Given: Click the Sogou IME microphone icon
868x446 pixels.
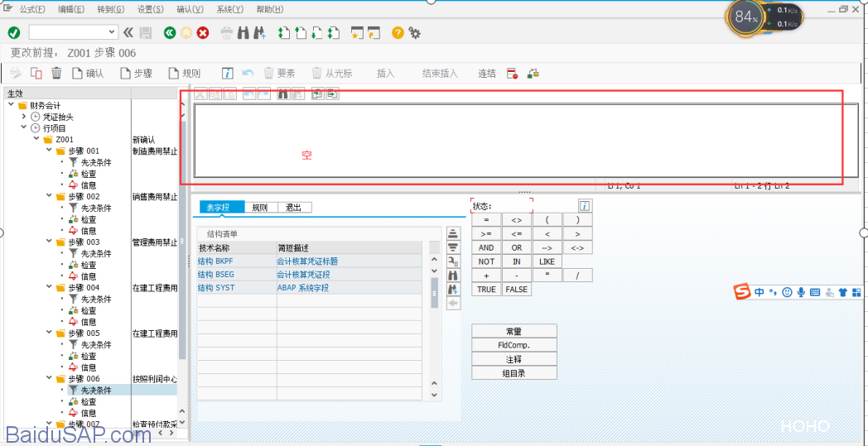Looking at the screenshot, I should click(x=801, y=291).
